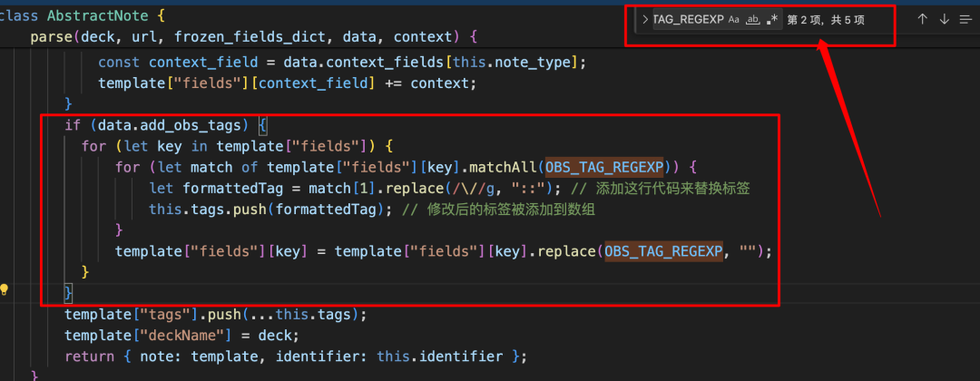The image size is (980, 381).
Task: Click the match count text in find widget
Action: [826, 20]
